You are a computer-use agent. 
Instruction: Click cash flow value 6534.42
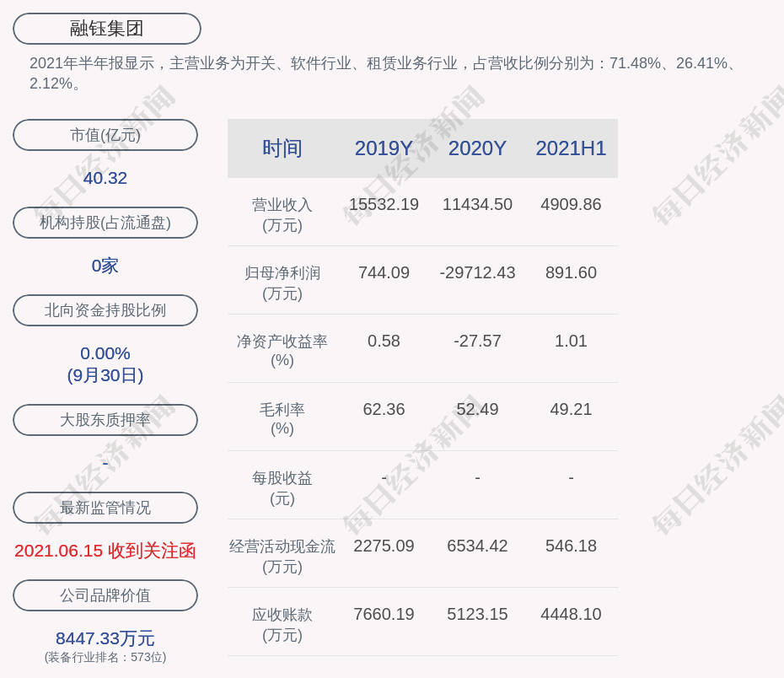click(477, 546)
